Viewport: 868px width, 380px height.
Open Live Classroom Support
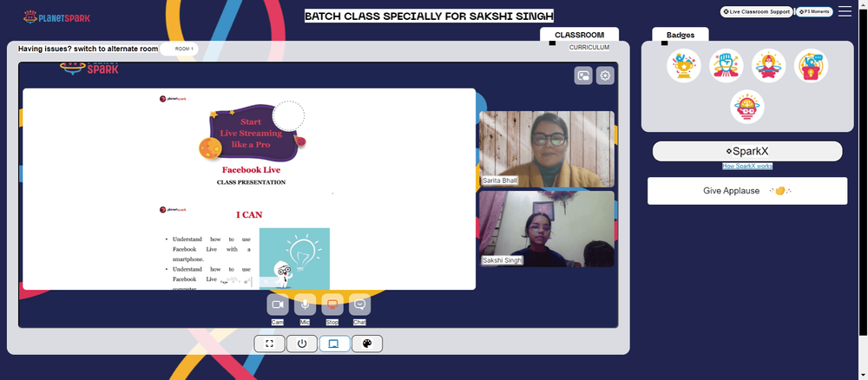tap(757, 11)
